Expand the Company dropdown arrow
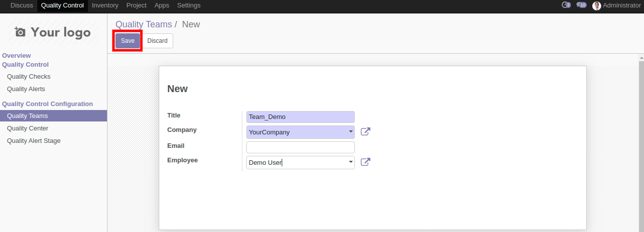This screenshot has height=232, width=644. click(351, 132)
